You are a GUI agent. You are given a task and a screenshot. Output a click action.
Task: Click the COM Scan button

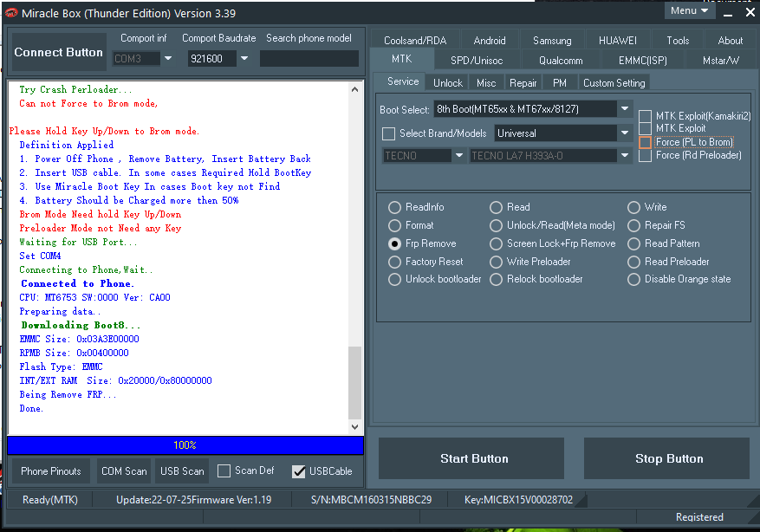pyautogui.click(x=124, y=471)
